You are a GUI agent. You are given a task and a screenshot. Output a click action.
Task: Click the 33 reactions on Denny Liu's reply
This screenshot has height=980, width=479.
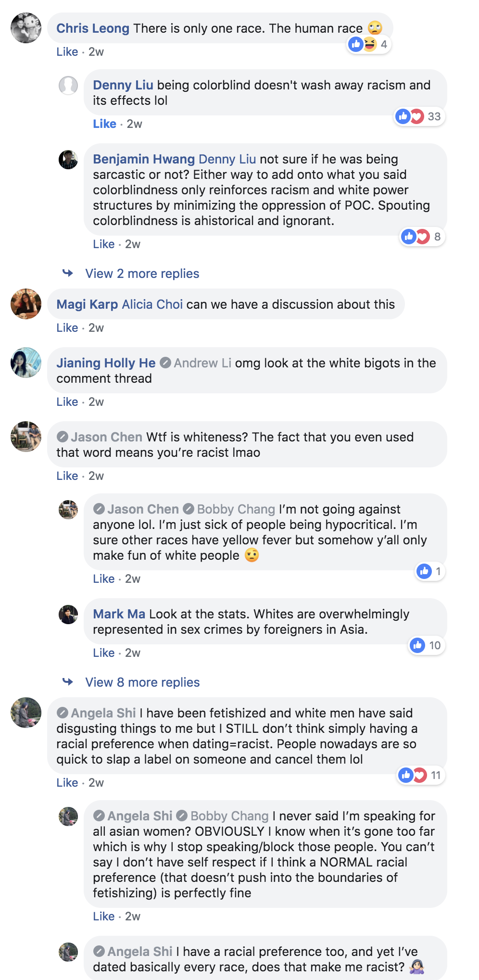coord(419,116)
